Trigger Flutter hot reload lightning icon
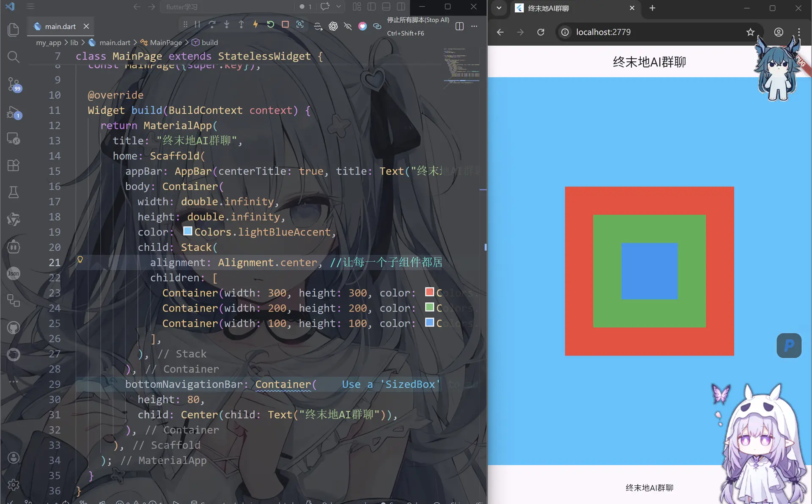 pyautogui.click(x=255, y=25)
